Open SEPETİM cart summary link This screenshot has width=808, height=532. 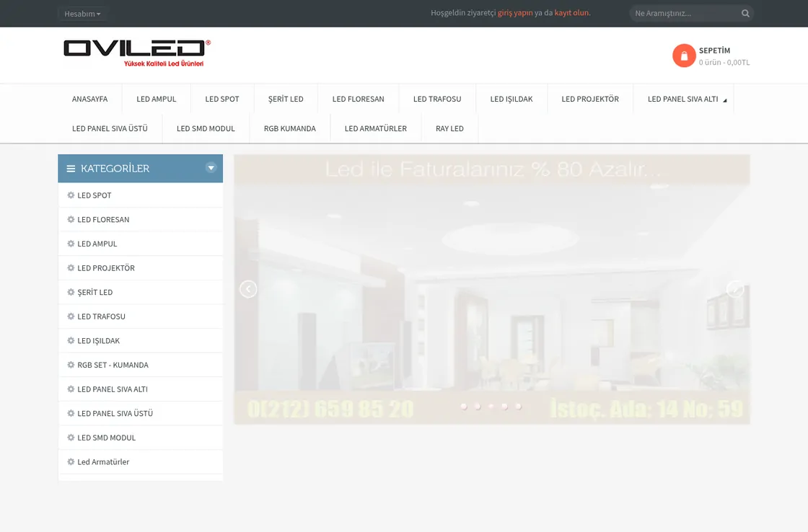click(x=714, y=50)
